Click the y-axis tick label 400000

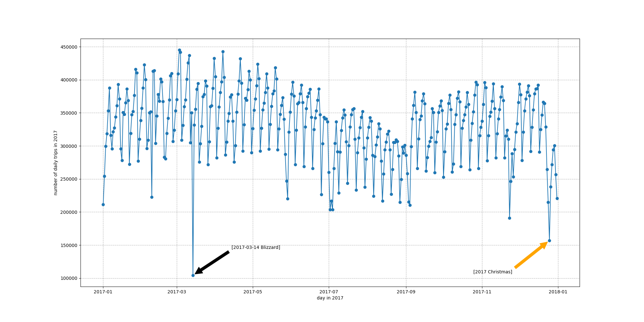69,80
